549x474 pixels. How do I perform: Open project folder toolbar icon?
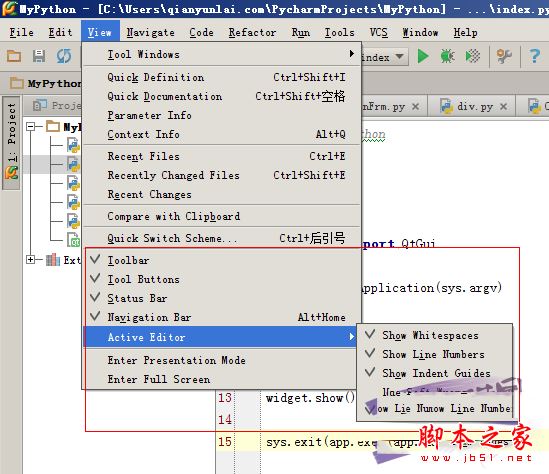tap(14, 56)
